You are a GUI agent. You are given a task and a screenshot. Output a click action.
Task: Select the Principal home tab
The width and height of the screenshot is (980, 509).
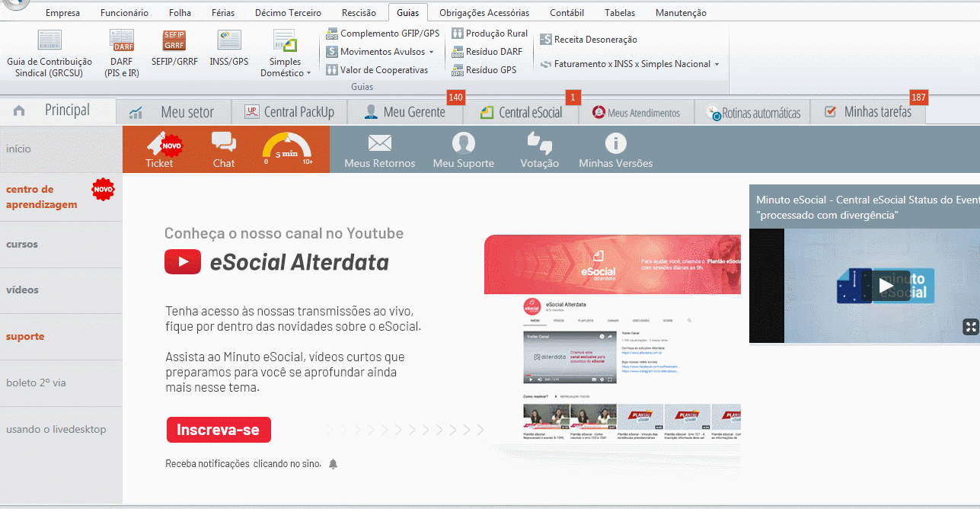[58, 110]
